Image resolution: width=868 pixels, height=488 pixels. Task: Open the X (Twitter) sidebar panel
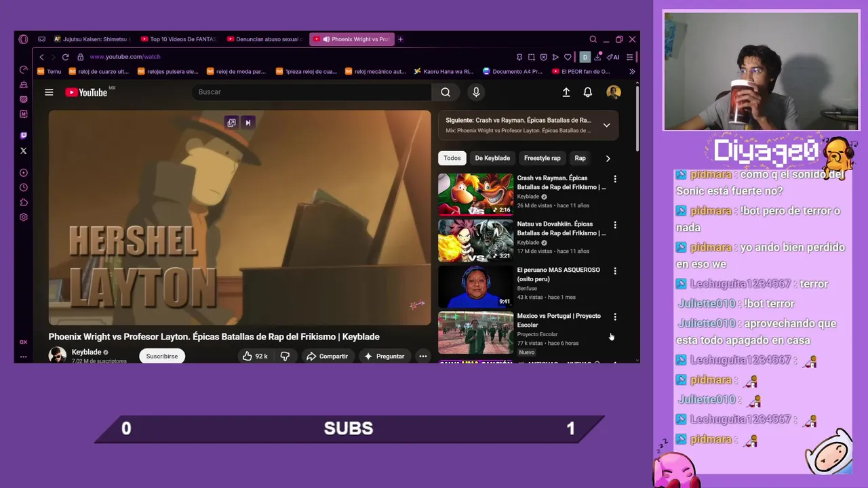pos(23,150)
